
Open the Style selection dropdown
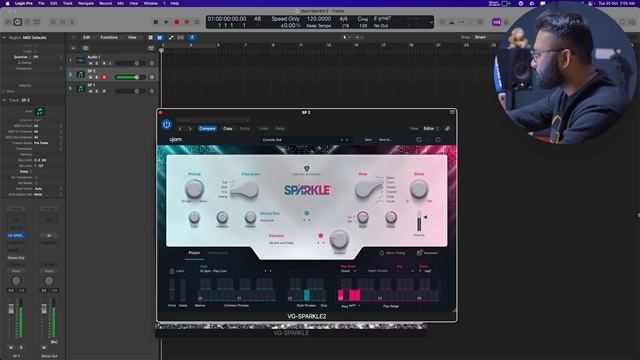pyautogui.click(x=236, y=271)
